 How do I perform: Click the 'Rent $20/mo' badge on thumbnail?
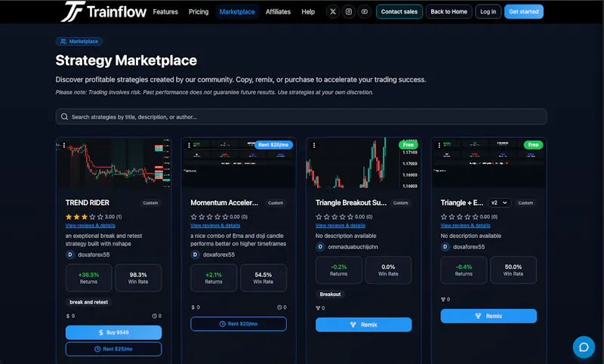(x=273, y=145)
